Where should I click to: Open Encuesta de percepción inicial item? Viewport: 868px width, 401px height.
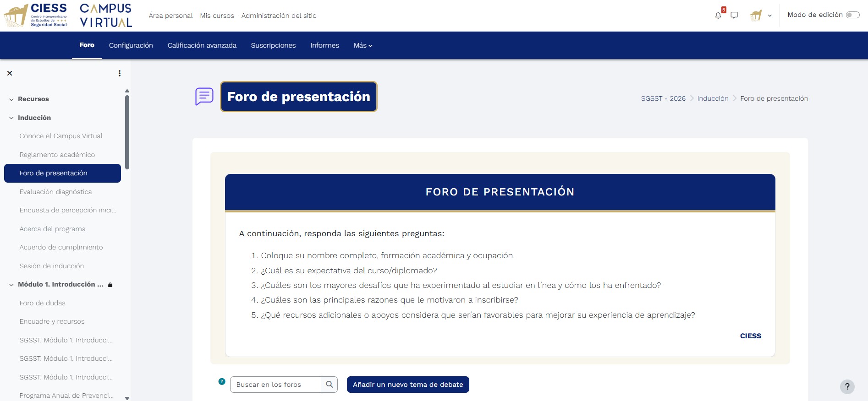68,210
